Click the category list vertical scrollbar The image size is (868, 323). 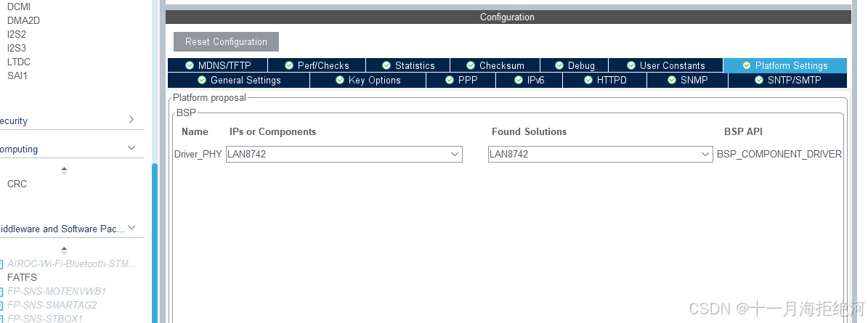[155, 242]
